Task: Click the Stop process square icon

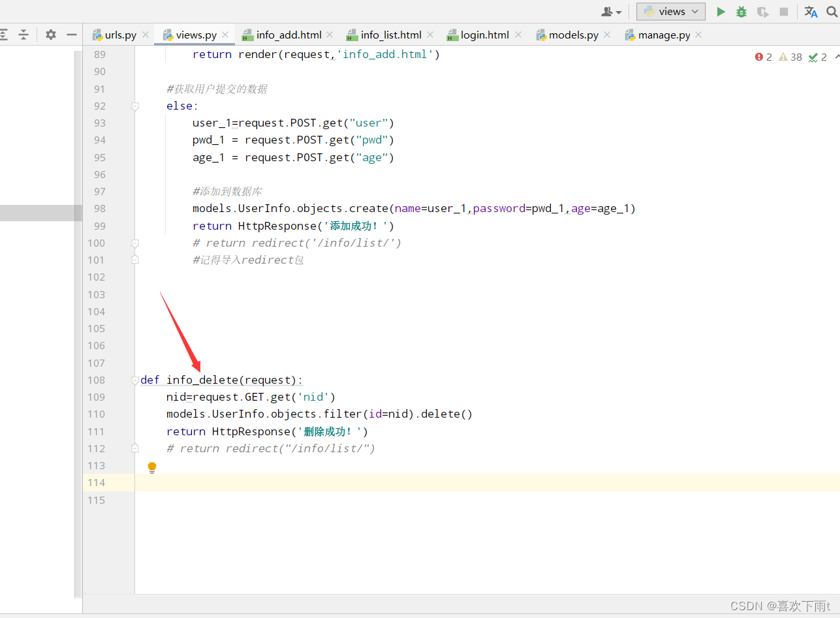Action: (x=784, y=12)
